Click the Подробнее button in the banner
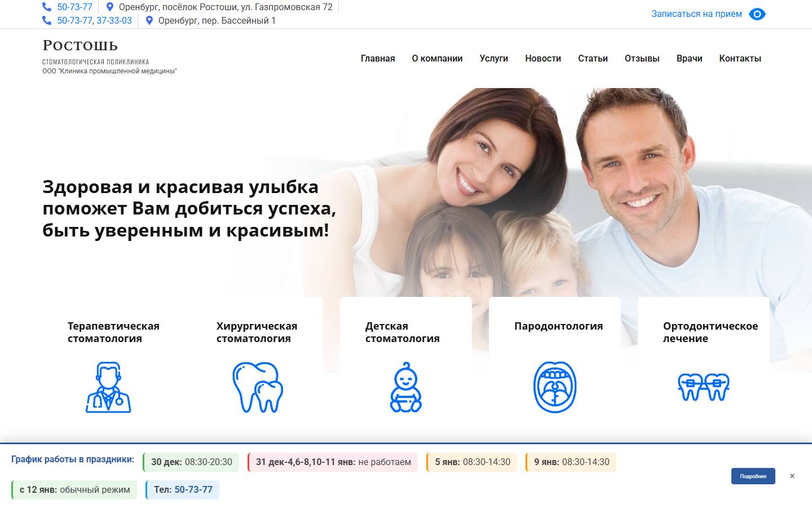This screenshot has height=508, width=812. pyautogui.click(x=753, y=476)
